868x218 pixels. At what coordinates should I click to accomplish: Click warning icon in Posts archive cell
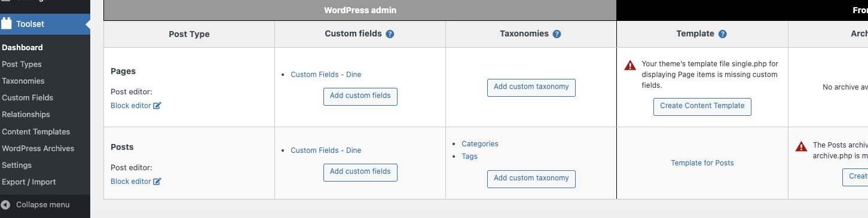(801, 146)
